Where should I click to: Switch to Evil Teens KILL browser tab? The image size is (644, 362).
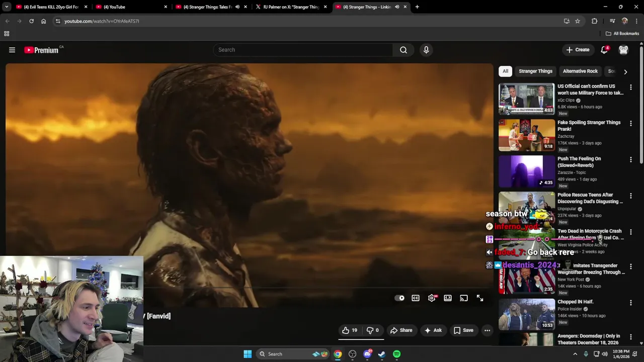tap(50, 7)
